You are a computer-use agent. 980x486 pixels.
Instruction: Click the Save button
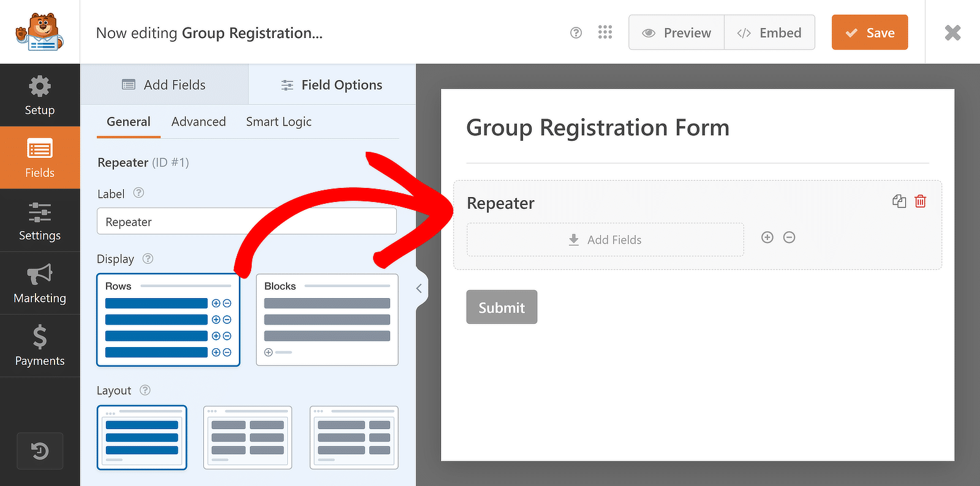click(x=870, y=32)
